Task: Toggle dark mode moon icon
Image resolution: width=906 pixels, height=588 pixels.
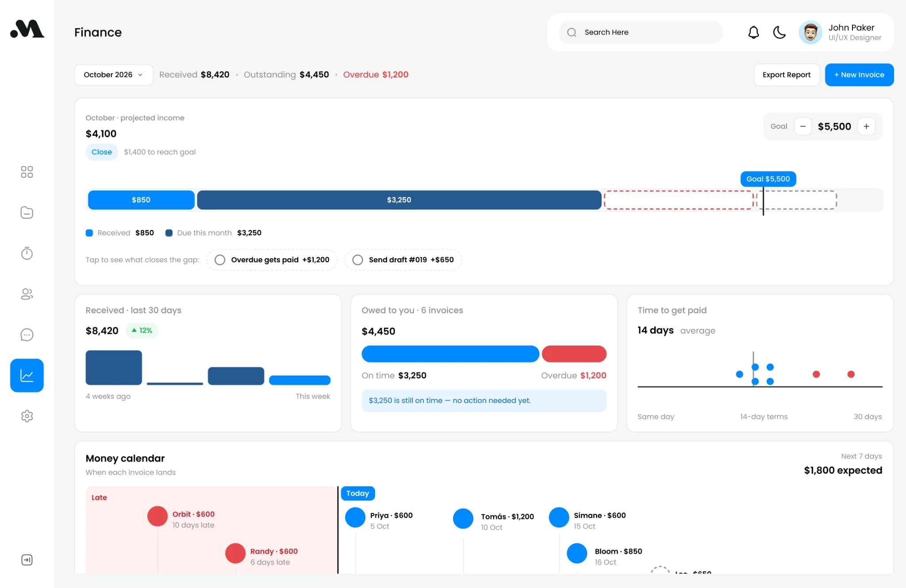Action: click(779, 32)
